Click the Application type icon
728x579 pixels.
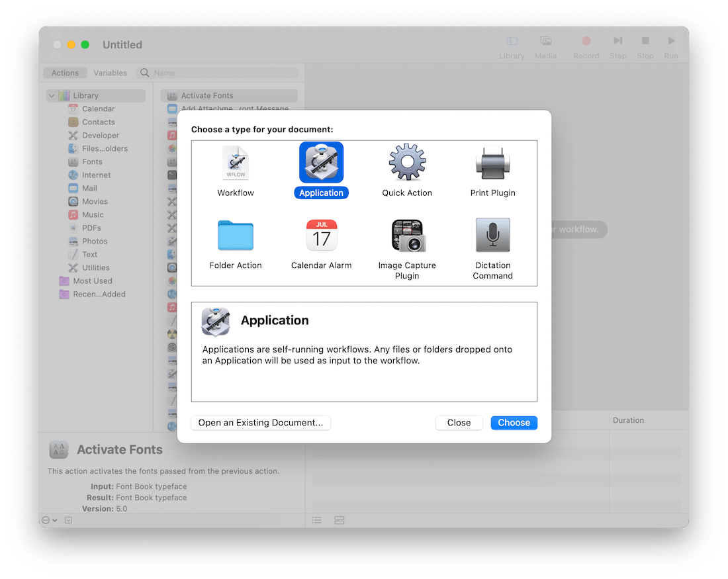(x=322, y=163)
